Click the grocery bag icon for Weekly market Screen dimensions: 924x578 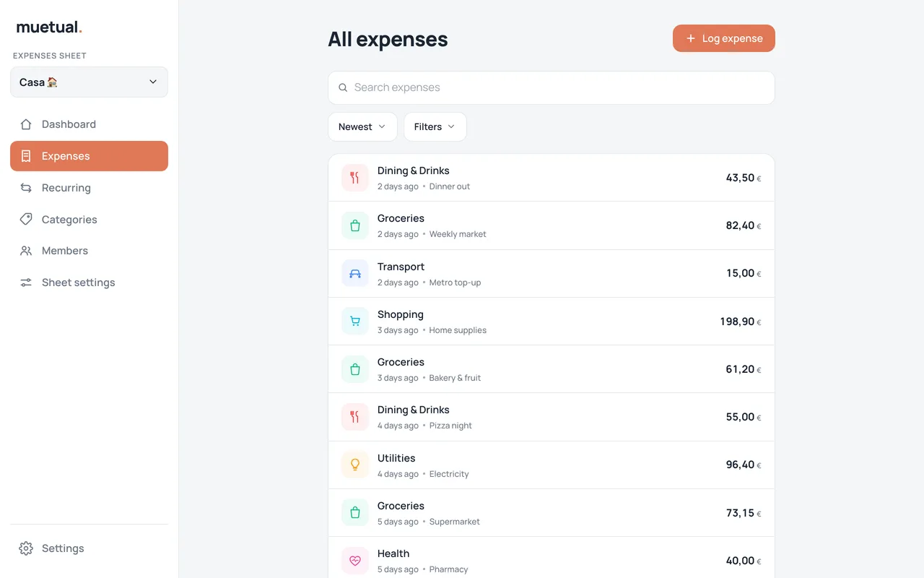pos(354,225)
